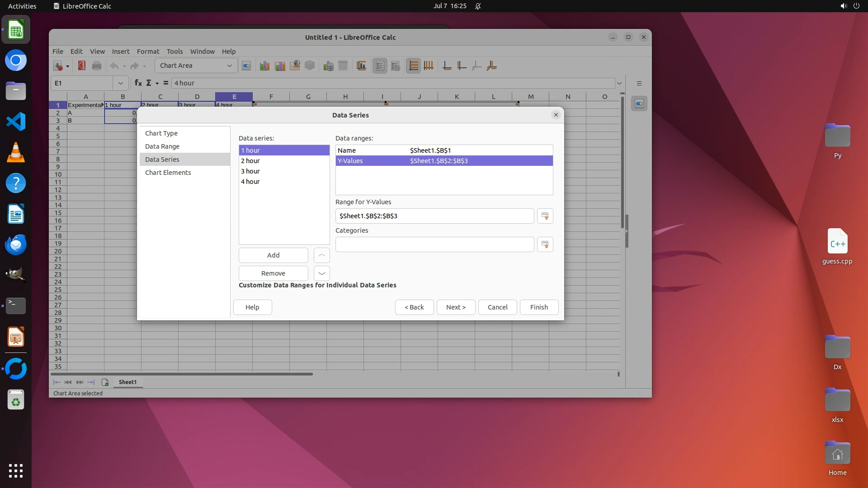Open the Name Box dropdown arrow
This screenshot has height=488, width=868.
pyautogui.click(x=120, y=83)
